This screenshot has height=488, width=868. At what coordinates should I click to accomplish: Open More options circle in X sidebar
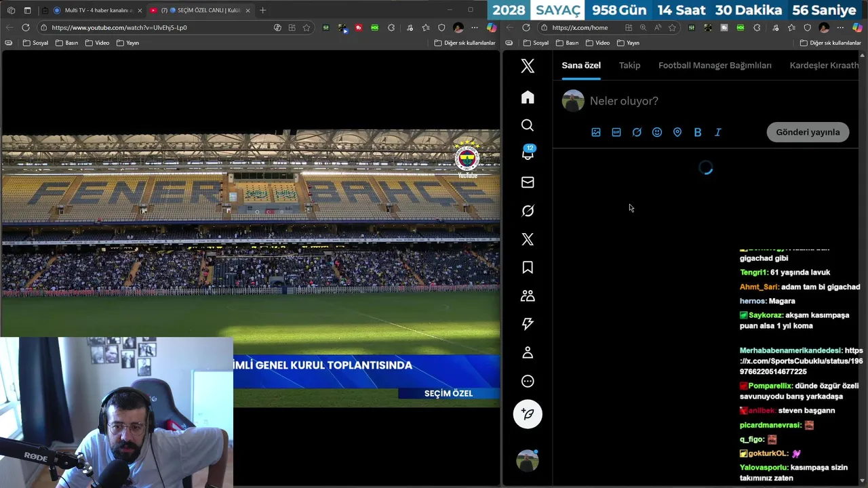[x=528, y=381]
